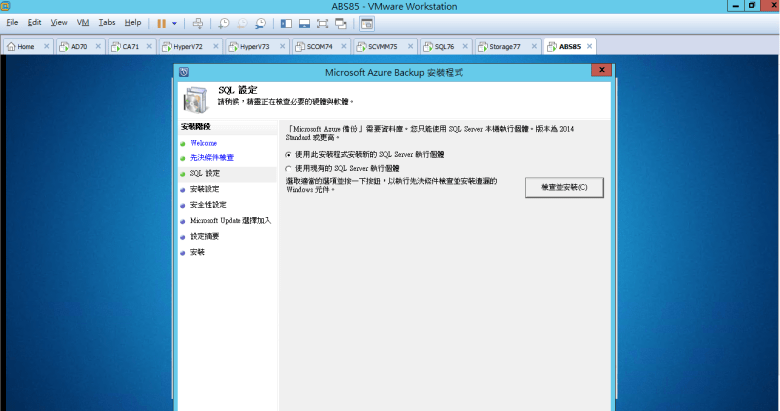Viewport: 780px width, 411px height.
Task: Click the Send Ctrl+Alt+Del toolbar icon
Action: pyautogui.click(x=197, y=22)
